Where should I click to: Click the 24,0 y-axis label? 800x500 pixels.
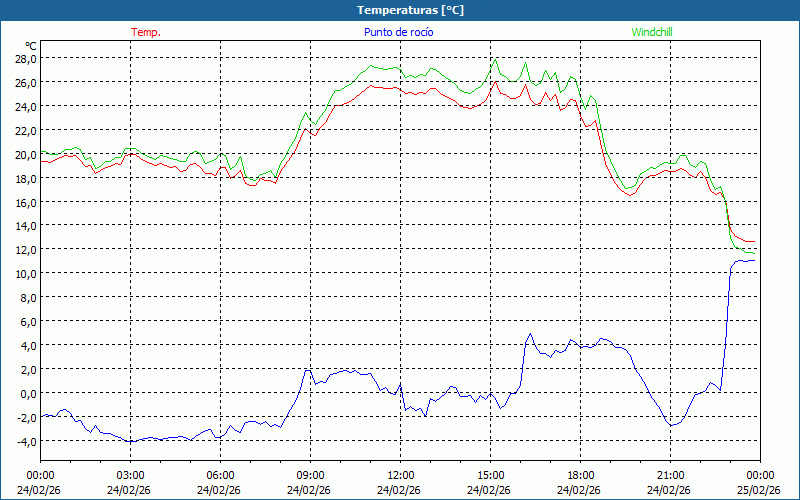click(x=25, y=106)
